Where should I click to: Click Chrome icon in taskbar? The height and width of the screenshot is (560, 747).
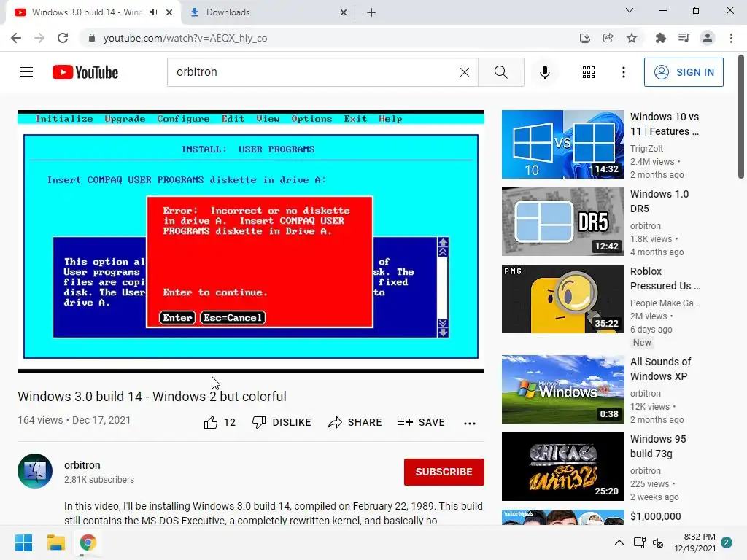click(88, 542)
